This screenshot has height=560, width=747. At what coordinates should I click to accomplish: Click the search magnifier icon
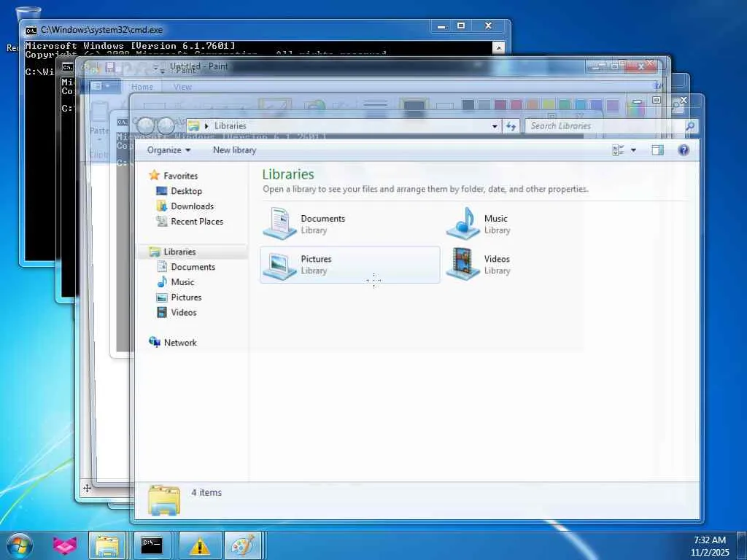(690, 125)
